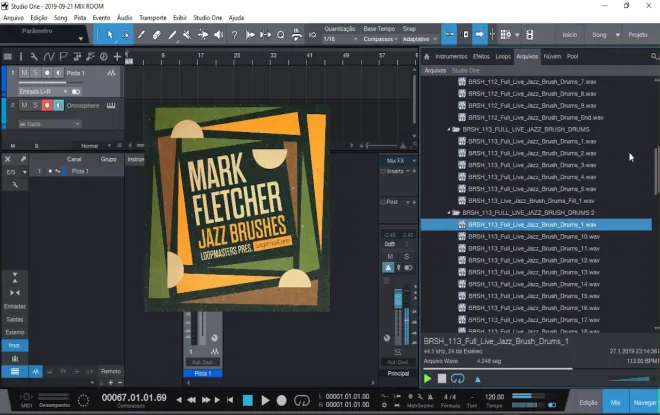Viewport: 660px width, 415px height.
Task: Click the question mark help icon
Action: coord(234,35)
